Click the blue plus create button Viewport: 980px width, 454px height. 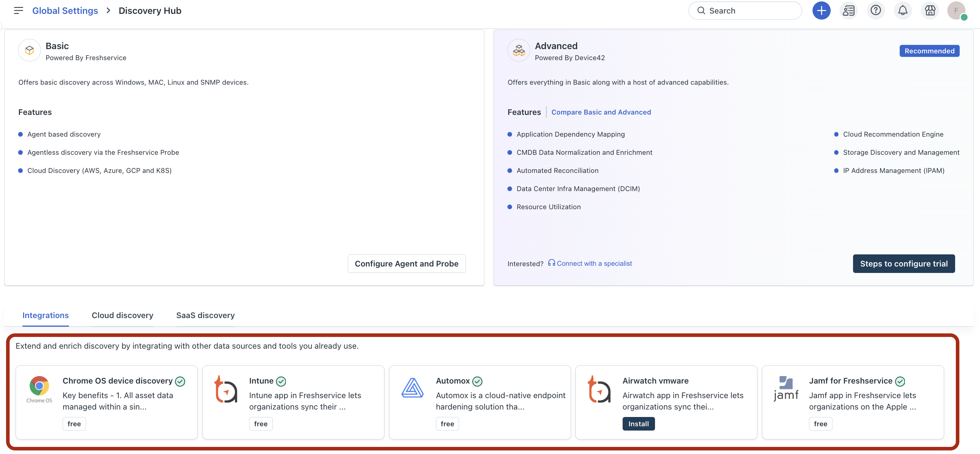(x=821, y=11)
